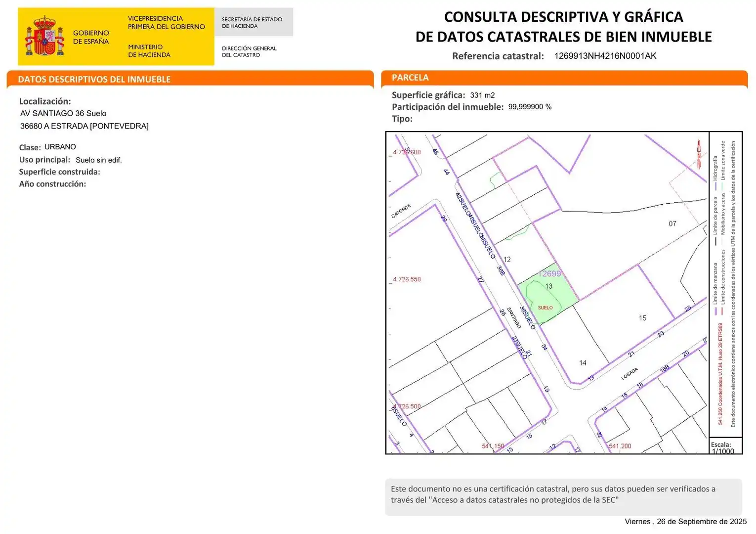The image size is (756, 534).
Task: Click the 'CONSULTA DESCRIPTIVA Y GRÁFICA' title
Action: pyautogui.click(x=563, y=17)
